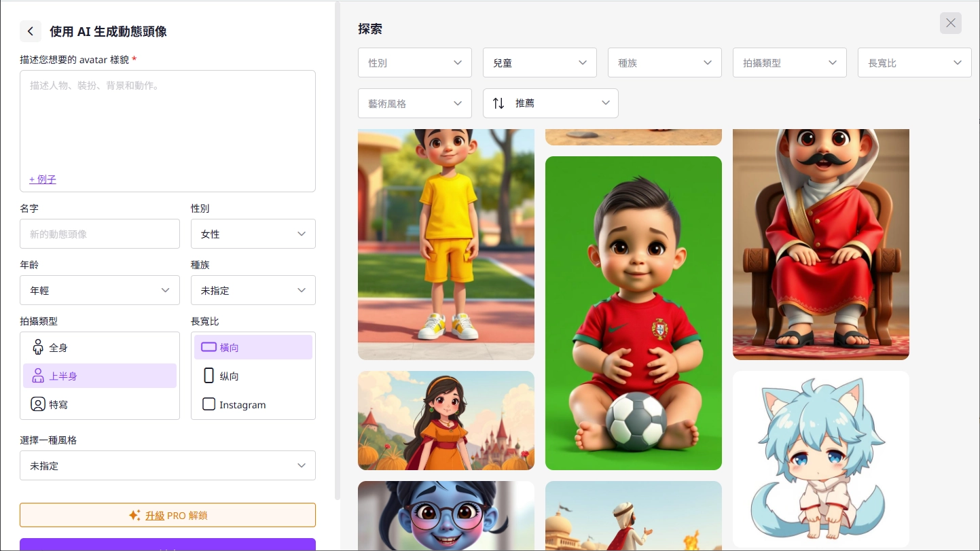
Task: Open the explore 性別 filter dropdown
Action: [415, 63]
